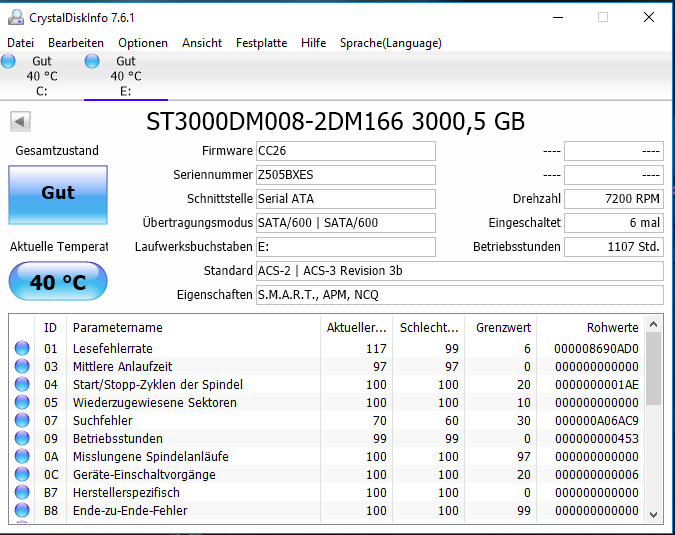Image resolution: width=675 pixels, height=535 pixels.
Task: Click the 40 °C temperature button
Action: click(x=58, y=281)
